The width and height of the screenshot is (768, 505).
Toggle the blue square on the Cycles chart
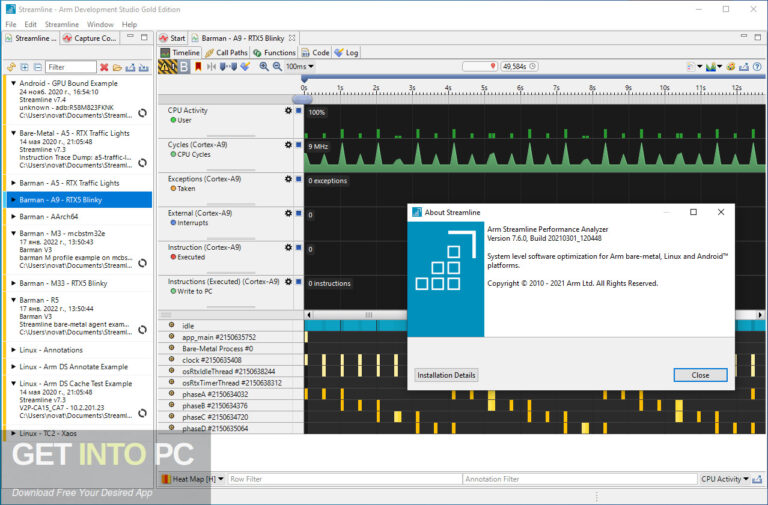(x=298, y=145)
